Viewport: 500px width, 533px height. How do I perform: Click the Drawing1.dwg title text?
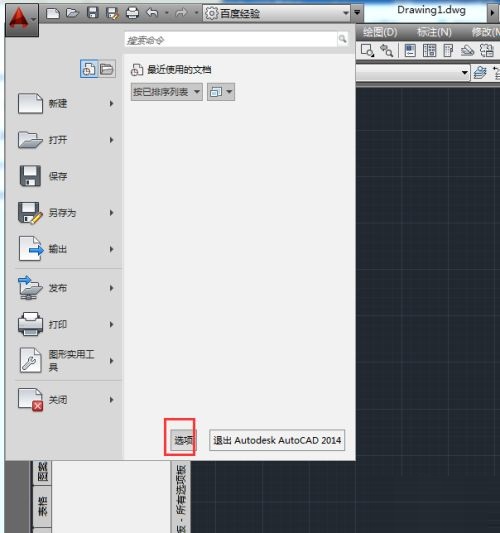click(x=431, y=10)
